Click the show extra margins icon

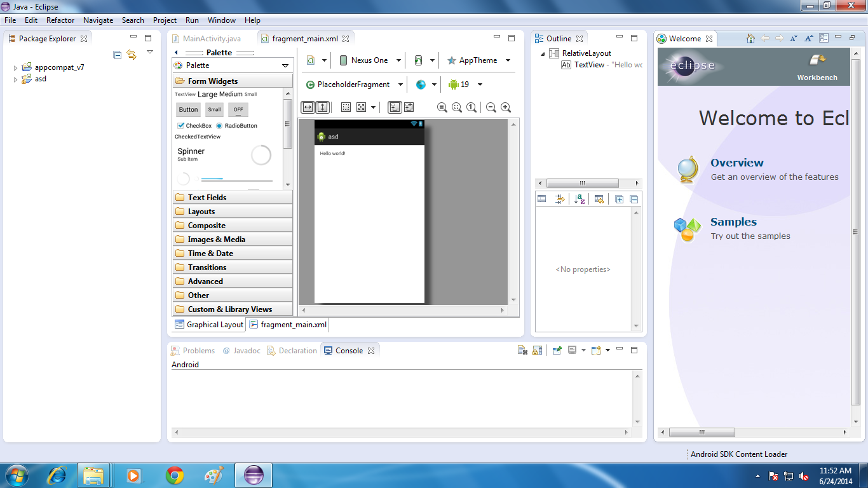[361, 107]
